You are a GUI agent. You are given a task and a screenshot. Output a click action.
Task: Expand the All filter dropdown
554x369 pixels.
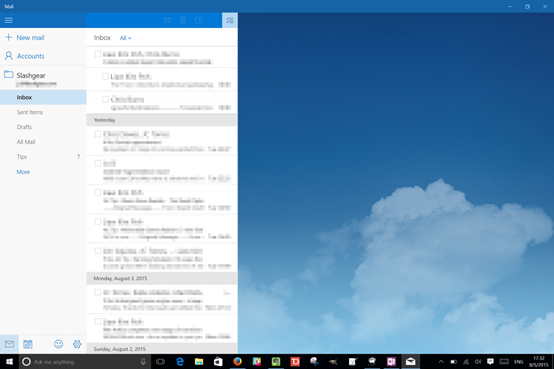pyautogui.click(x=125, y=38)
